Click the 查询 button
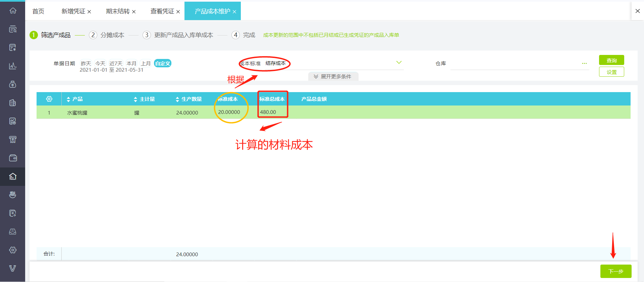The width and height of the screenshot is (644, 282). [611, 60]
